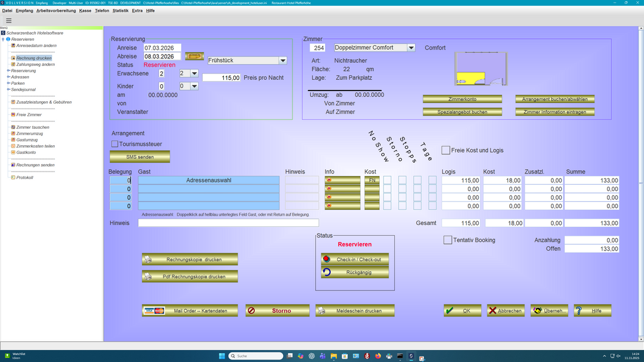Click the red delete cross on the first Info row
The width and height of the screenshot is (644, 362).
click(x=330, y=180)
